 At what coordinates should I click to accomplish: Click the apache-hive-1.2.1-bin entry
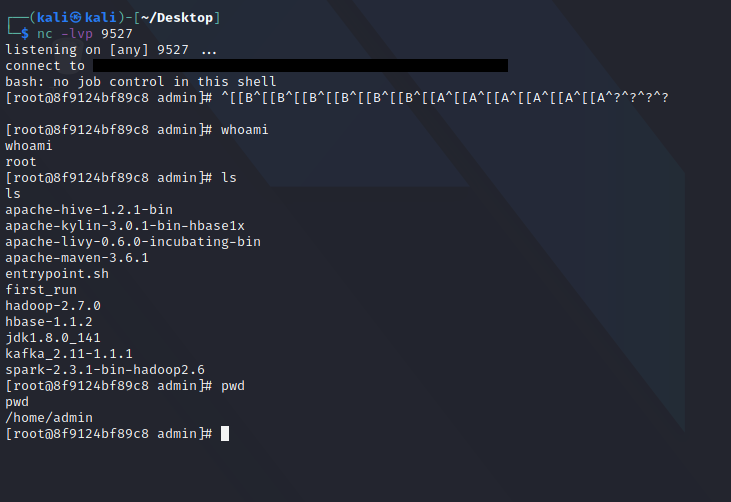pyautogui.click(x=89, y=210)
